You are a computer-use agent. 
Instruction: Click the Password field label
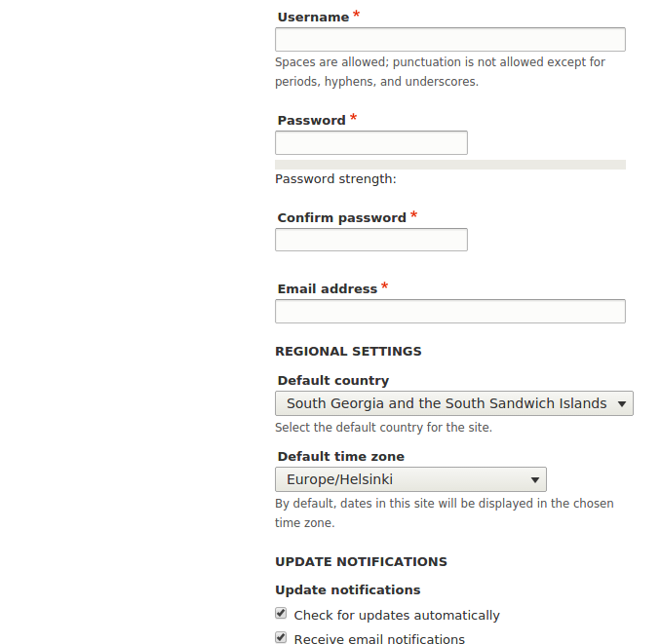tap(312, 121)
